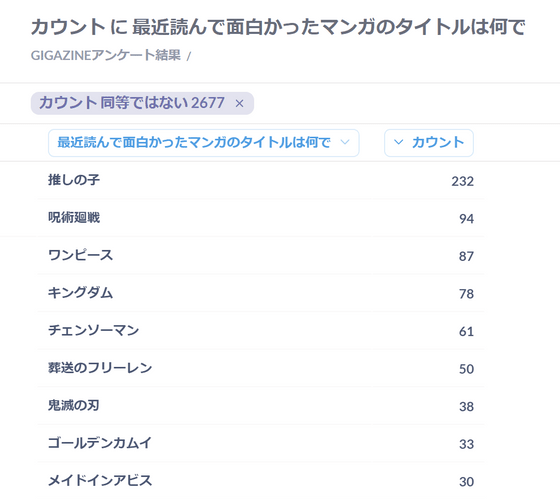Click the カウント 同等ではない 2677 filter pill
Viewport: 560px width, 499px height.
point(142,103)
